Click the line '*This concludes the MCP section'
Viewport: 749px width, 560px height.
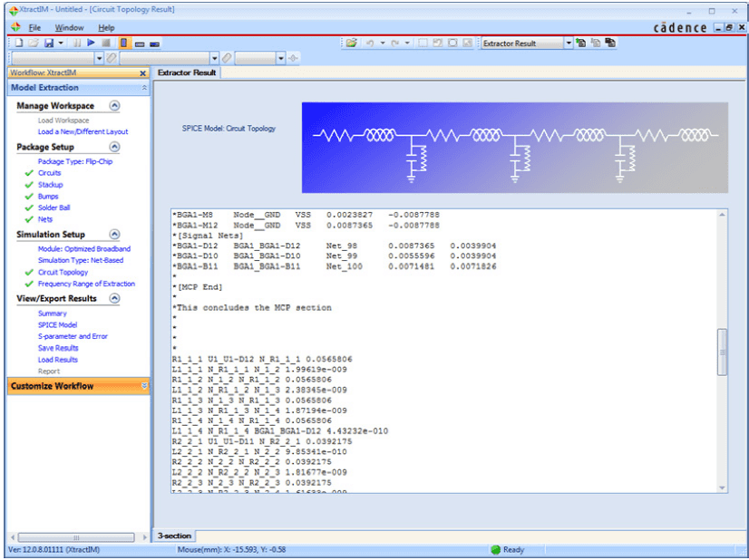click(x=252, y=308)
